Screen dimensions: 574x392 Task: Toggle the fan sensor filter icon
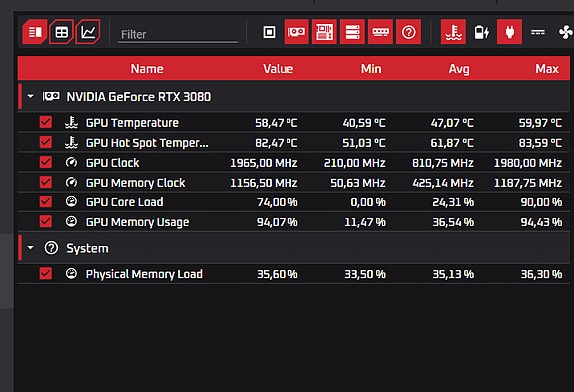point(566,32)
